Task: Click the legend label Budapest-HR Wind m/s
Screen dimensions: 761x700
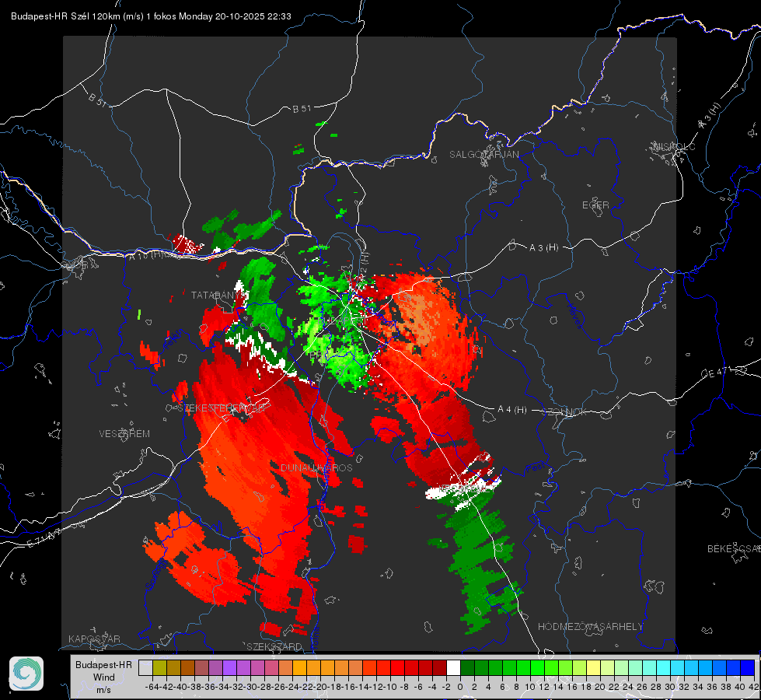Action: 103,677
